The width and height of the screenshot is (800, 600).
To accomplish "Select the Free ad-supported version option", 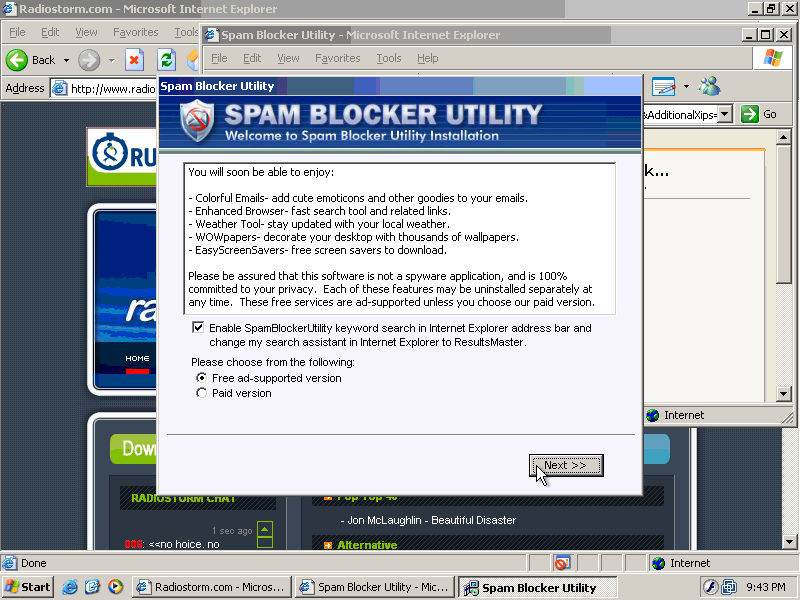I will coord(202,378).
